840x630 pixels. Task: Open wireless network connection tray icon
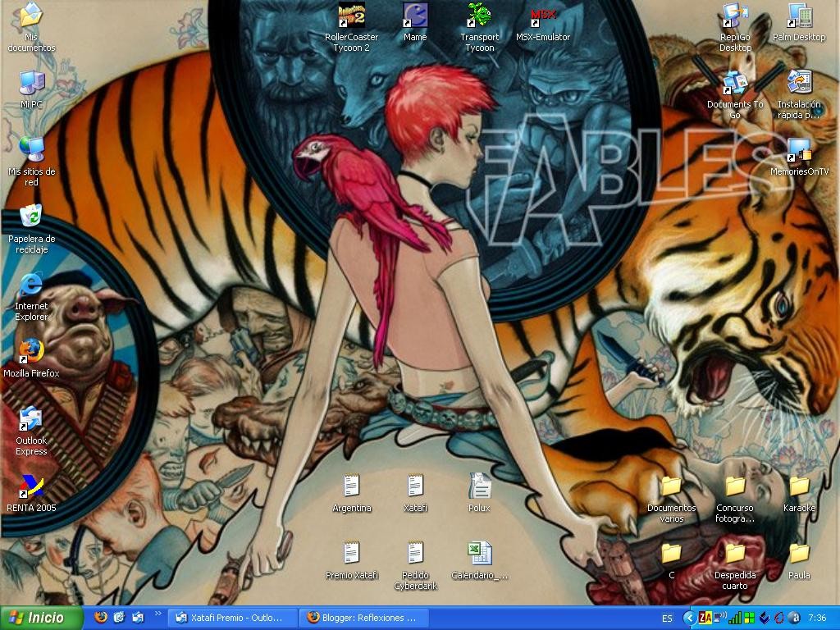[x=720, y=619]
